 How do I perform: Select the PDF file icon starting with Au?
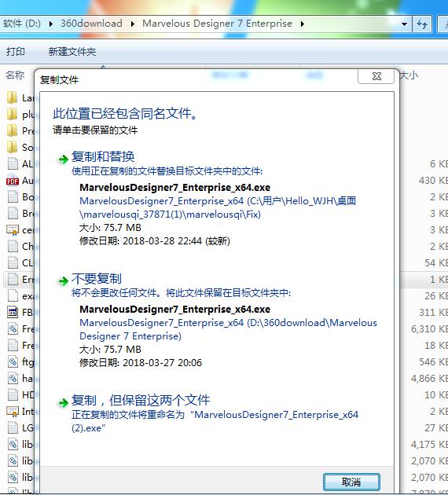(x=13, y=180)
